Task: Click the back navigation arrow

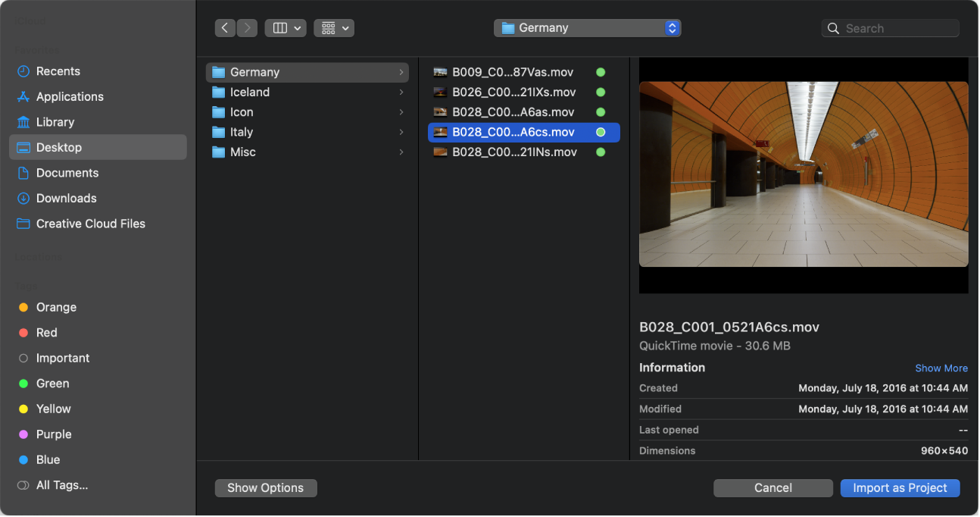Action: [x=225, y=28]
